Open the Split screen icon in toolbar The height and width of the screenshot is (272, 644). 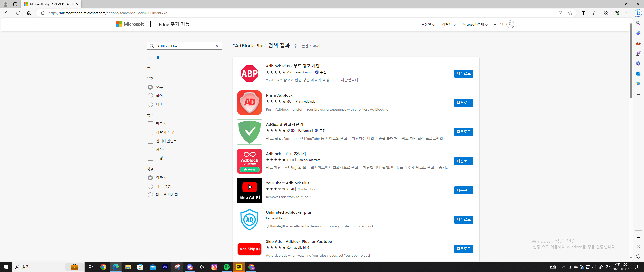click(x=583, y=13)
